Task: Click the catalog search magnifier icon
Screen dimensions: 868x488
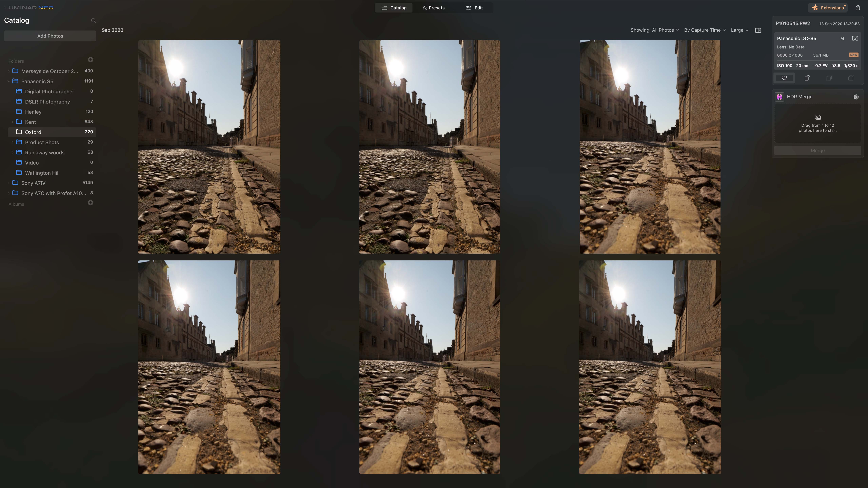Action: pos(93,21)
